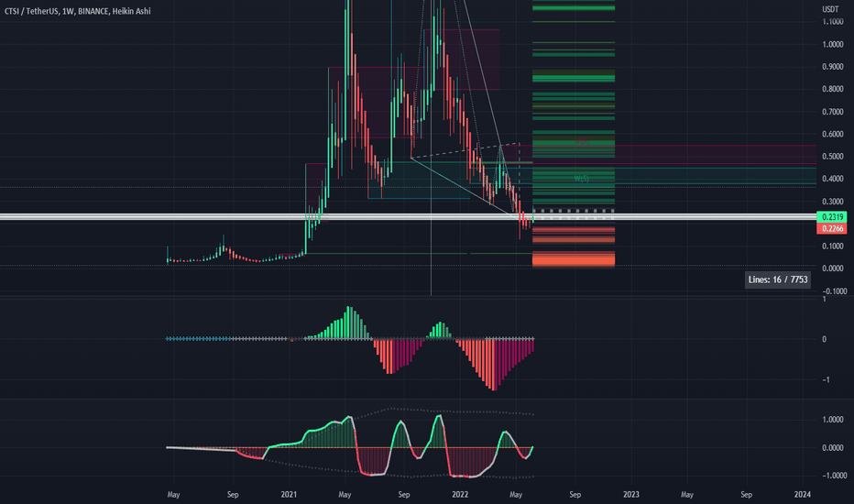Click the 1.1000 price axis label
This screenshot has width=854, height=504.
point(833,22)
